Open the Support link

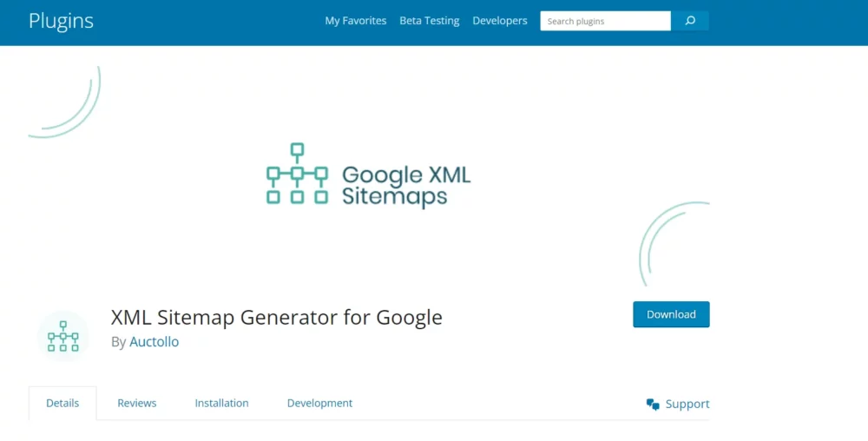pos(687,405)
